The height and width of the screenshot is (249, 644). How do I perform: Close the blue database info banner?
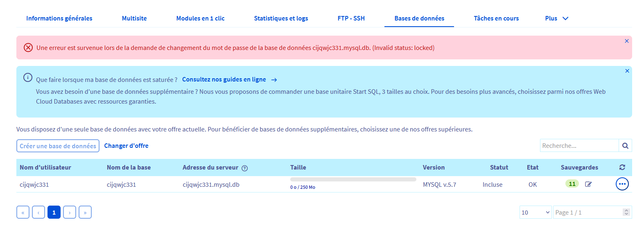pos(627,71)
